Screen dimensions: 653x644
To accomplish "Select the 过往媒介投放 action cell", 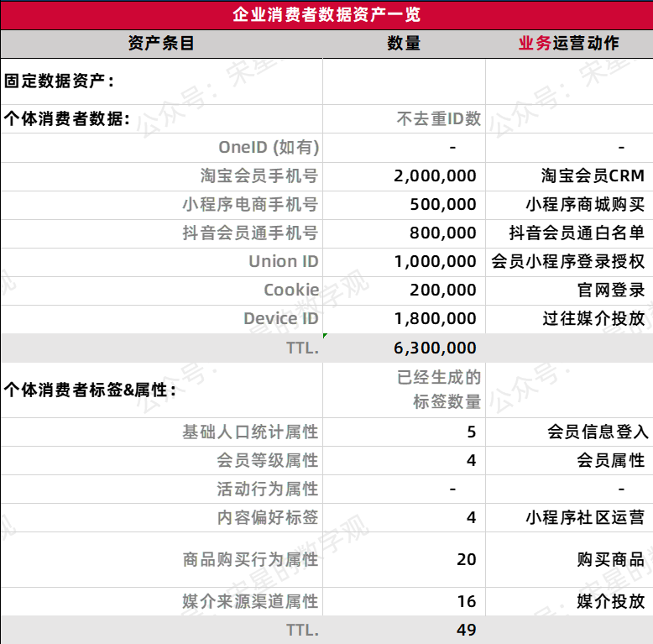I will pyautogui.click(x=593, y=319).
